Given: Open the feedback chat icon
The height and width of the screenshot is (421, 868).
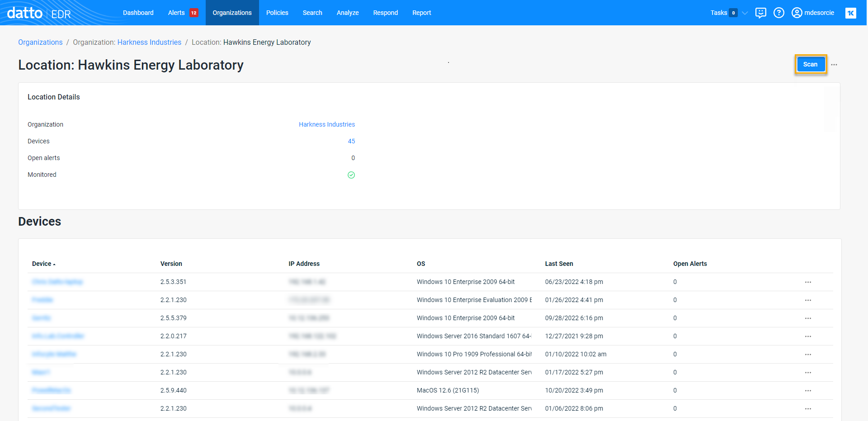Looking at the screenshot, I should coord(761,13).
